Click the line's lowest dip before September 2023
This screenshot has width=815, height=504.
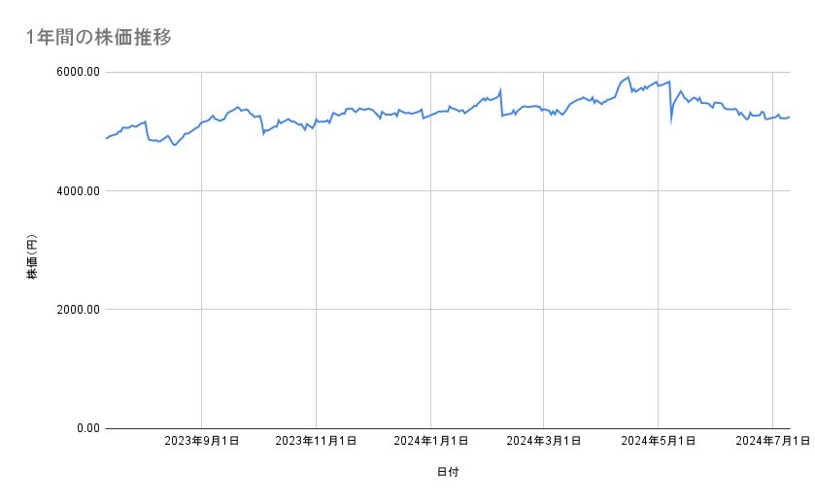174,145
